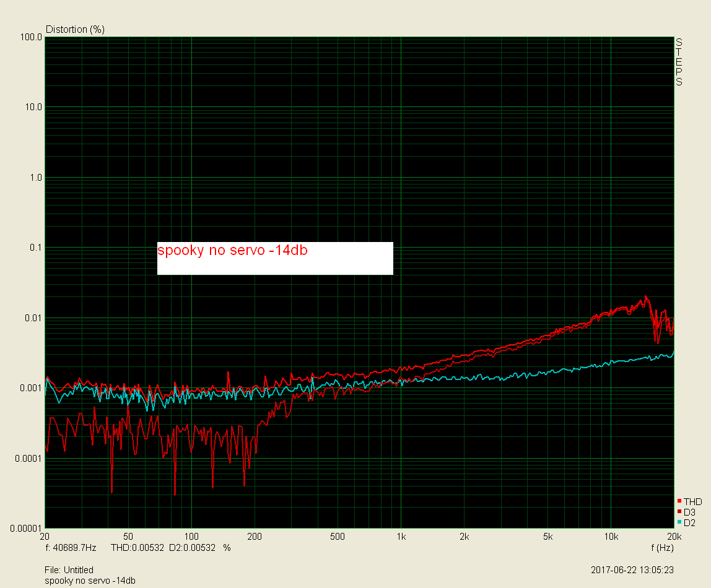Click the red THD legend swatch
Screen dimensions: 711x588
point(679,501)
